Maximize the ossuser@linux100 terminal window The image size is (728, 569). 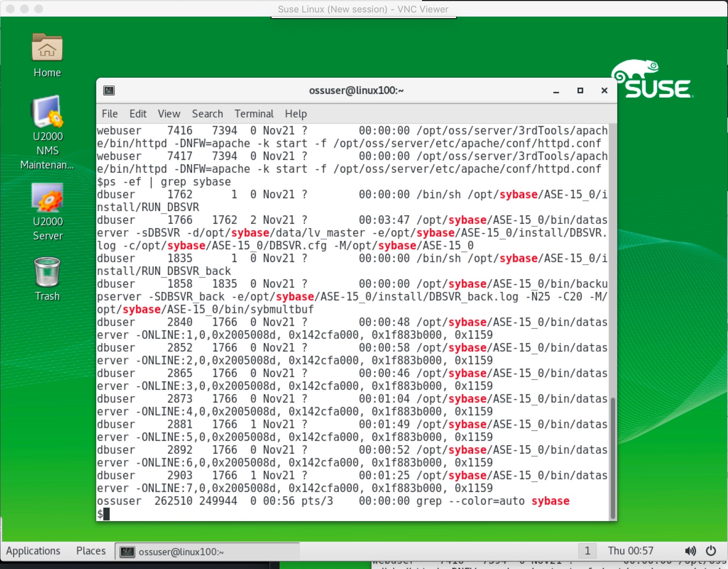[580, 91]
